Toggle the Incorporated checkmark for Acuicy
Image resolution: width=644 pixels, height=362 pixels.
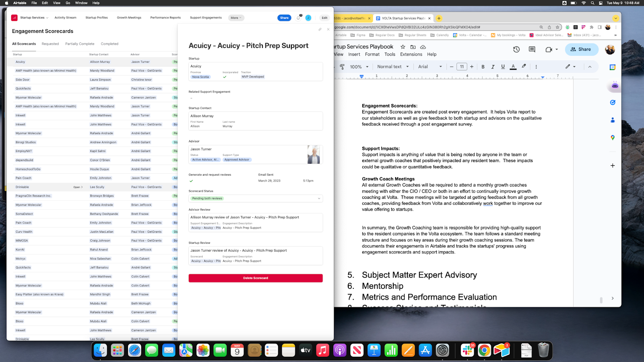225,77
